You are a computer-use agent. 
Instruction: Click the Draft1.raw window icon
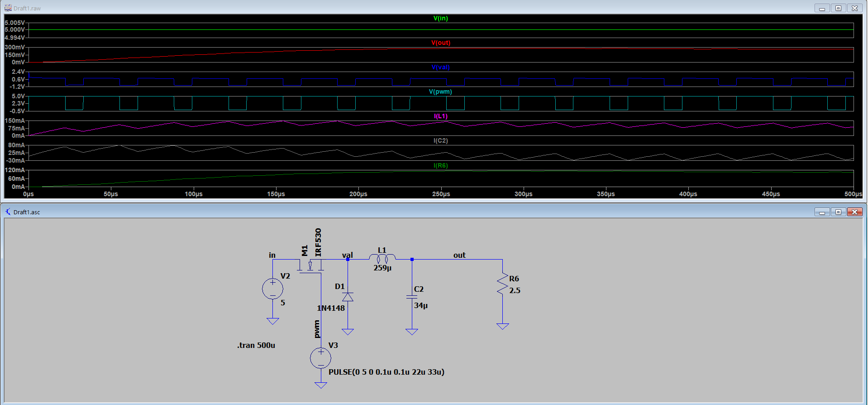coord(8,8)
